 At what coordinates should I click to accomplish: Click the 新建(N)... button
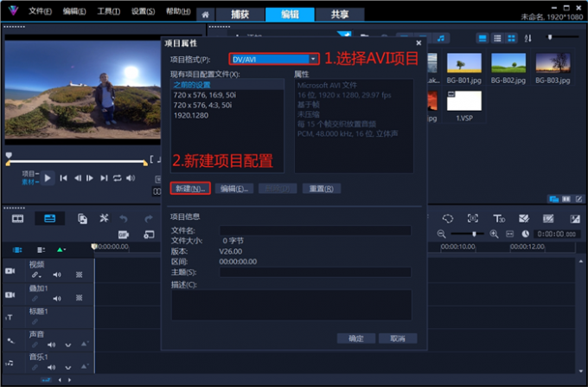click(x=190, y=189)
